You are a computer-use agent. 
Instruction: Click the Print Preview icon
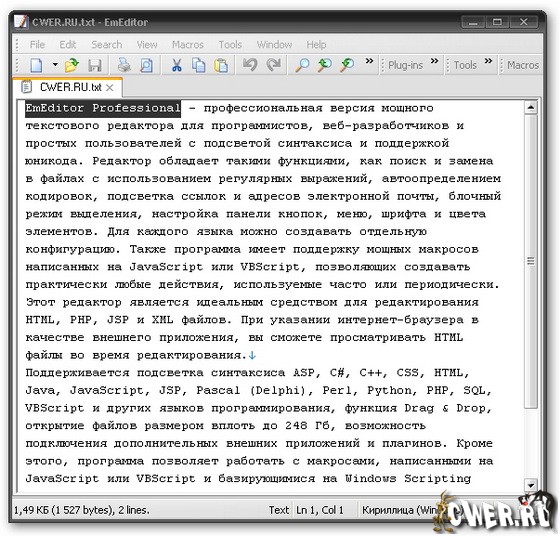[146, 65]
